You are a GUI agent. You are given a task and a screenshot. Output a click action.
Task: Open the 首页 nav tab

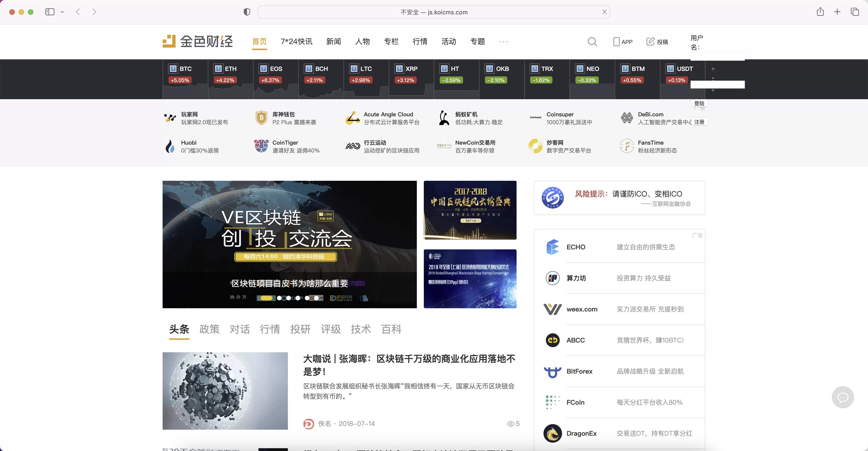click(x=260, y=41)
